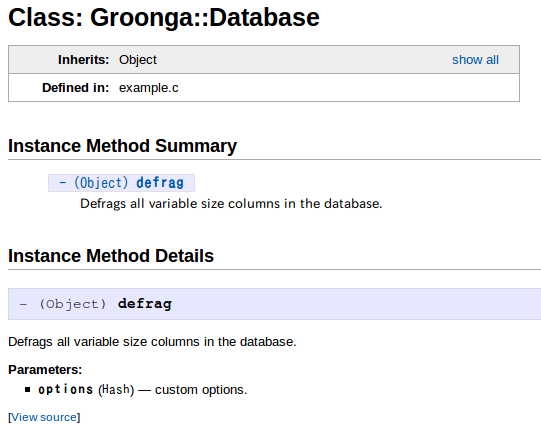Click the bold defrag name in the details box
Viewport: 541px width, 439px height.
(x=145, y=304)
